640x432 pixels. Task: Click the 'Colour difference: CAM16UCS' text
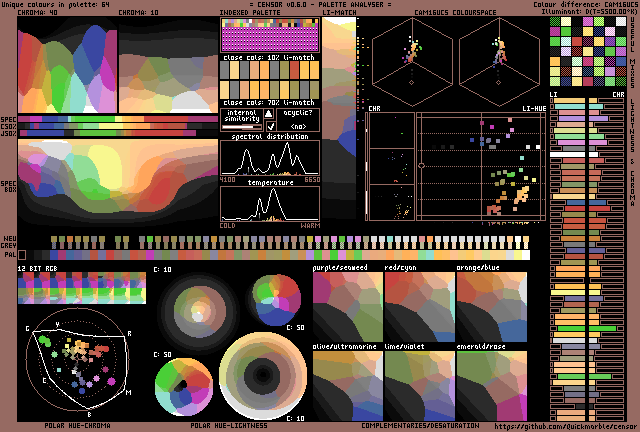[585, 4]
